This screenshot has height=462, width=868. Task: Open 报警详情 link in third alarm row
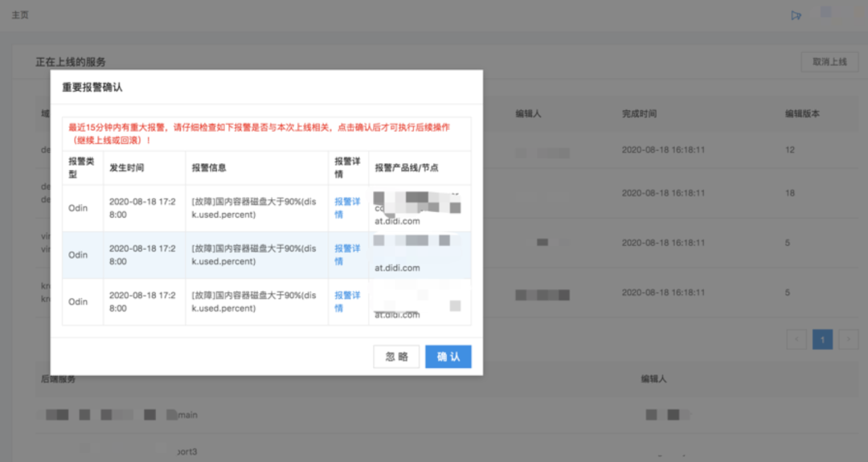347,302
